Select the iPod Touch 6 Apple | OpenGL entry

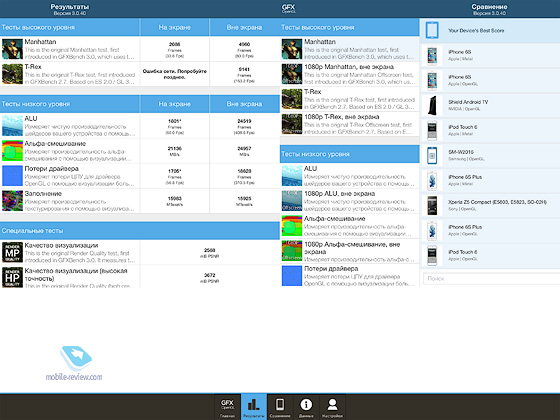point(490,255)
